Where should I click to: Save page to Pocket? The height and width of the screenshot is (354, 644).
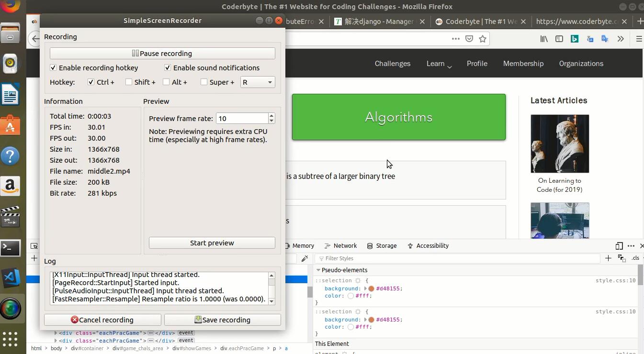[x=469, y=39]
